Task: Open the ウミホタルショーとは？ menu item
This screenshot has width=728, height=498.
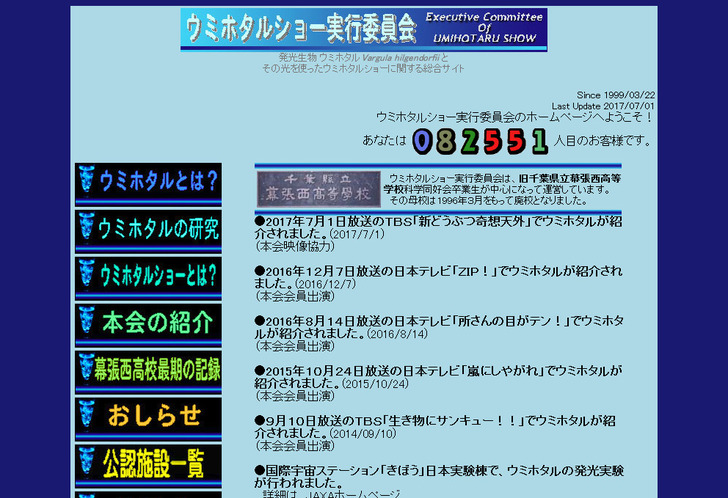Action: (x=158, y=276)
